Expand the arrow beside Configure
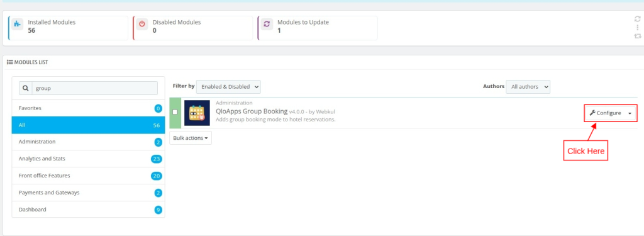This screenshot has height=236, width=644. 630,113
